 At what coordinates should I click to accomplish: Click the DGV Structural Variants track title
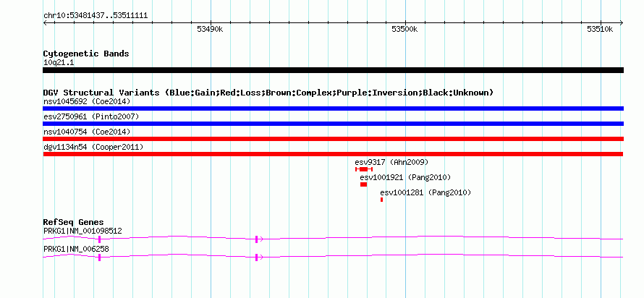[268, 93]
